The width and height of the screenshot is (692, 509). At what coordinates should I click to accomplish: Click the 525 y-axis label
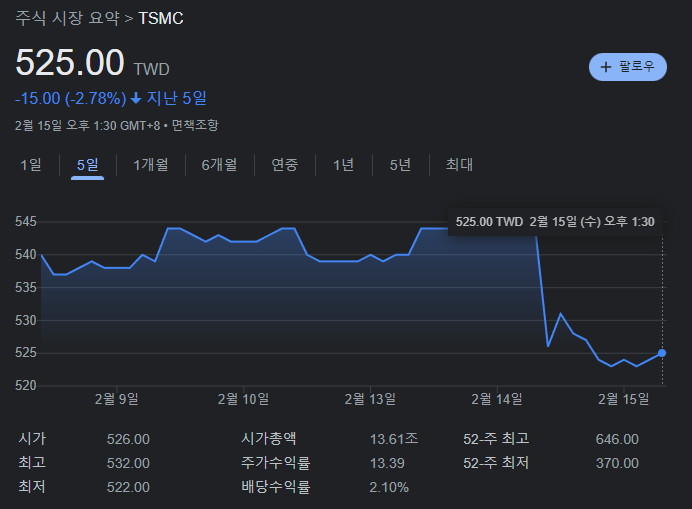click(x=26, y=353)
